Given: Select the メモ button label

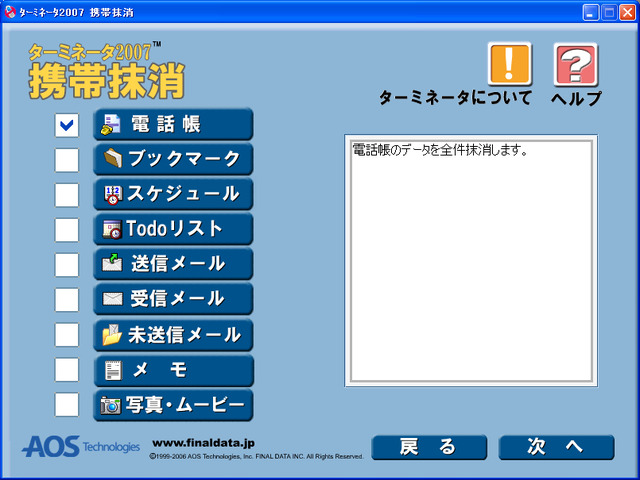Looking at the screenshot, I should 160,370.
